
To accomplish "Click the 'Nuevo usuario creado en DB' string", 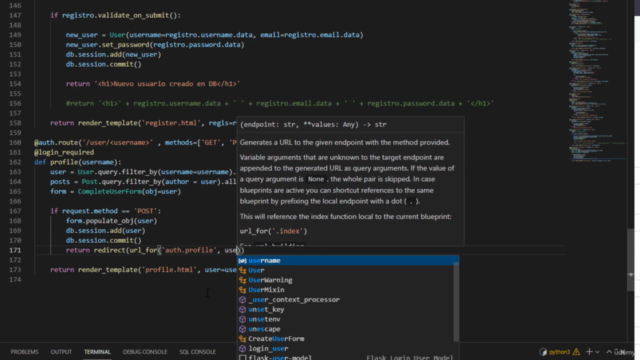I will pos(167,84).
